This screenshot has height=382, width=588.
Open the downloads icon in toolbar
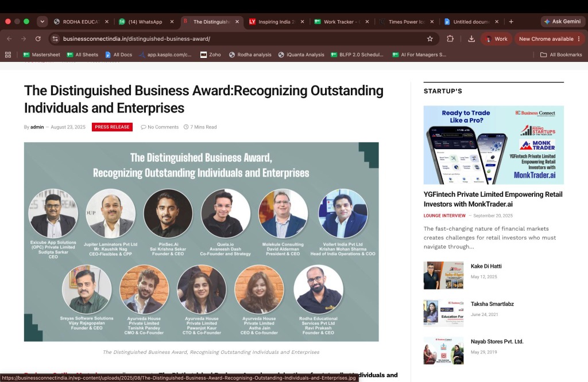pos(471,38)
